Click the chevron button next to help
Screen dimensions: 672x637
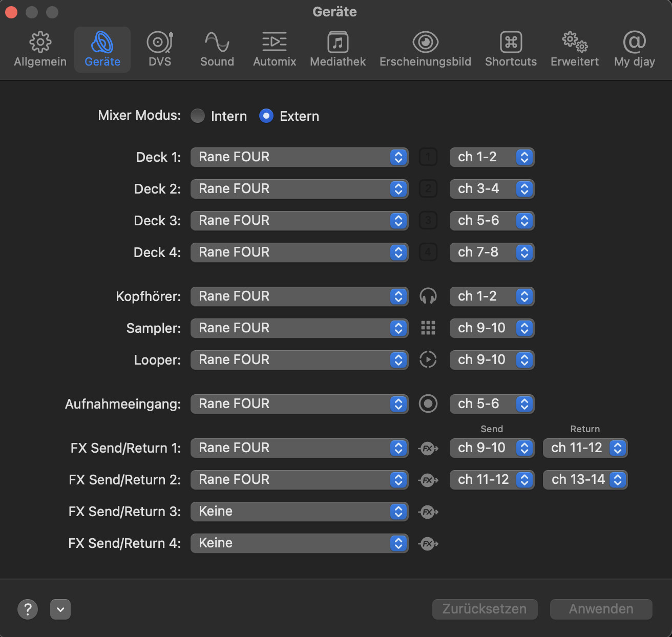click(60, 609)
